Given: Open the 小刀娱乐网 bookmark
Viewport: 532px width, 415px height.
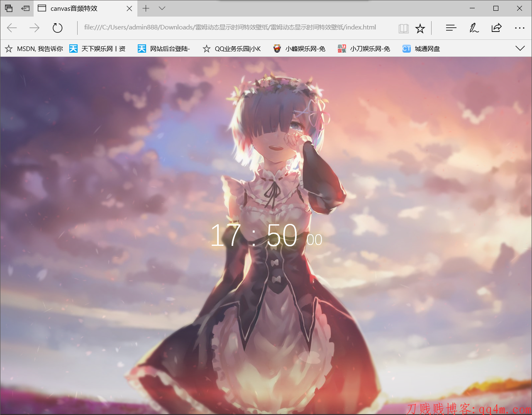Looking at the screenshot, I should coord(364,49).
